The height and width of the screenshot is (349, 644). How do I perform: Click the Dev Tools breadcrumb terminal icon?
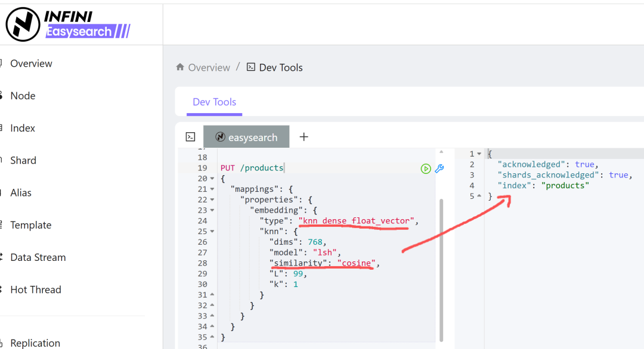(x=250, y=67)
